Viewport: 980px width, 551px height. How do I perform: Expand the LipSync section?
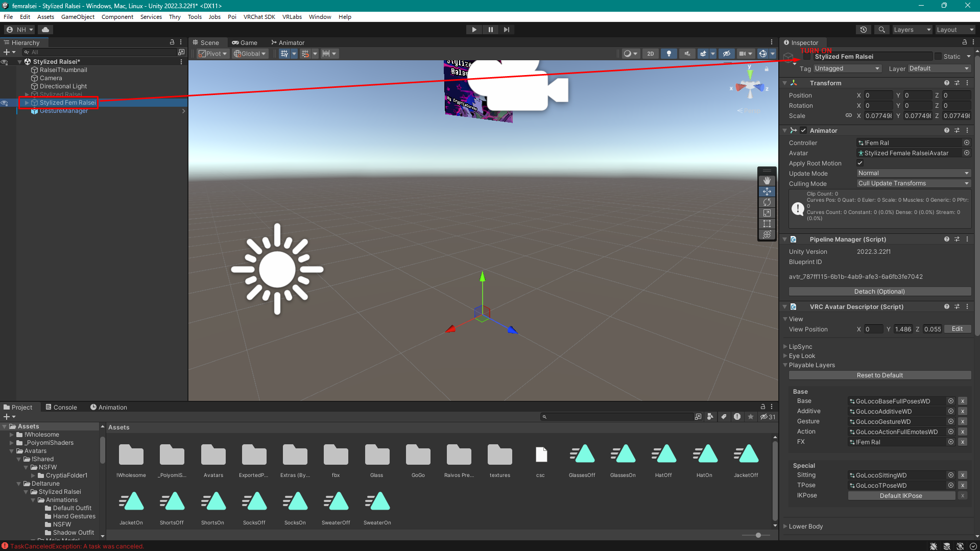pos(785,347)
